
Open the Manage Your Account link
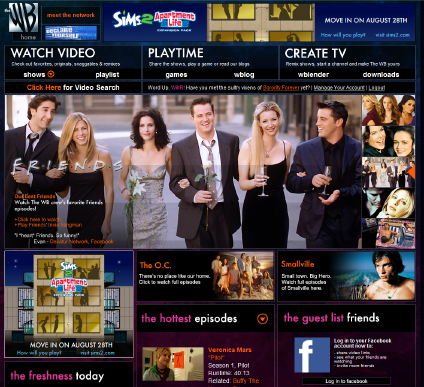coord(339,88)
